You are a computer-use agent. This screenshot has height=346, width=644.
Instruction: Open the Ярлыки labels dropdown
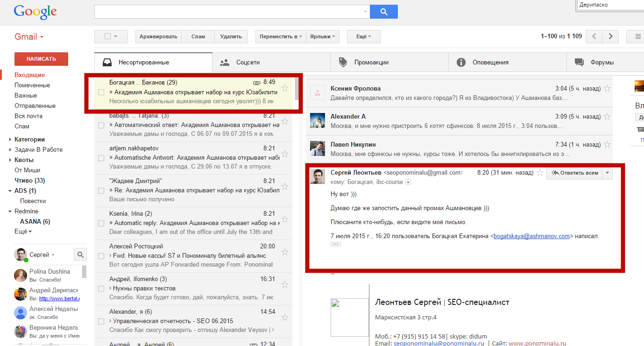(x=323, y=36)
